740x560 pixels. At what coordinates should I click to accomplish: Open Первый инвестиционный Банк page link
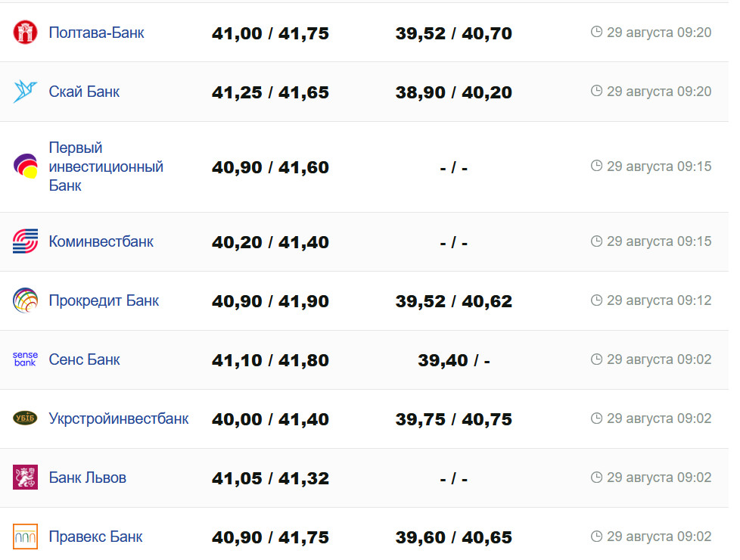[x=106, y=166]
